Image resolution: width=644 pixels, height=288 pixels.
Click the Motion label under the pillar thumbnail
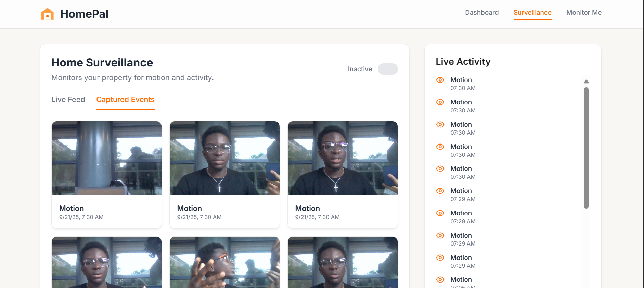click(72, 208)
